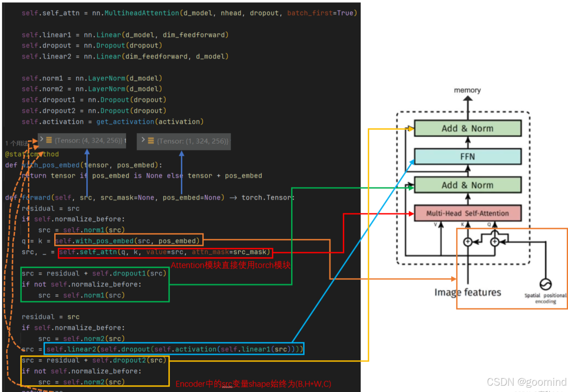The width and height of the screenshot is (568, 392).
Task: Click the self.linear2(self.dropout(self.activation...)) expression
Action: coord(174,349)
